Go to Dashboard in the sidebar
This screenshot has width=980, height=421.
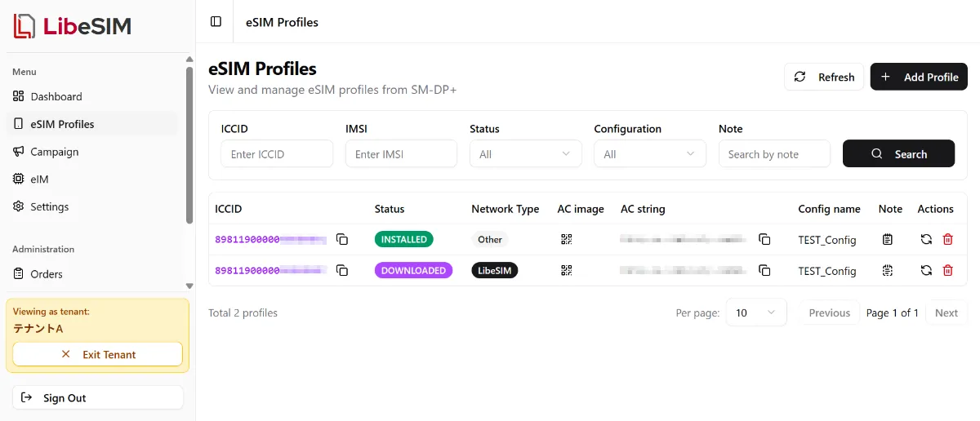coord(56,96)
